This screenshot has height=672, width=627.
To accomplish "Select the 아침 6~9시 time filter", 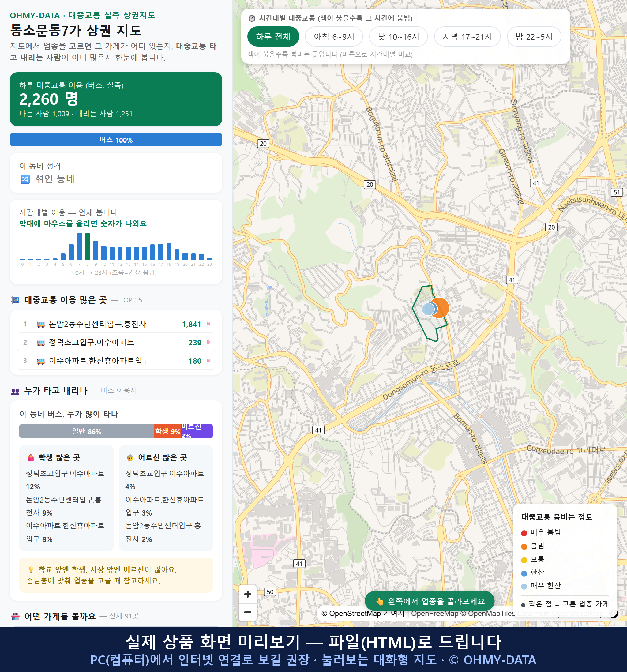I will pyautogui.click(x=334, y=36).
